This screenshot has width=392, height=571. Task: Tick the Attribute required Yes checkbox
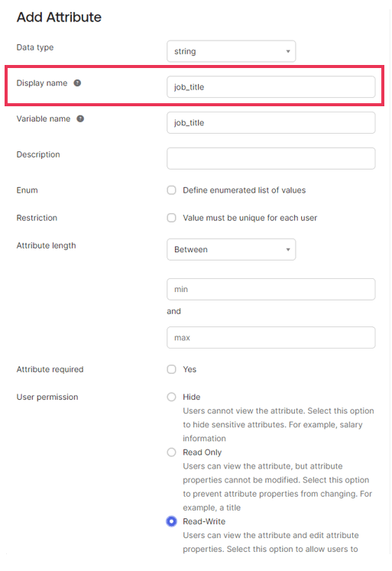tap(171, 369)
